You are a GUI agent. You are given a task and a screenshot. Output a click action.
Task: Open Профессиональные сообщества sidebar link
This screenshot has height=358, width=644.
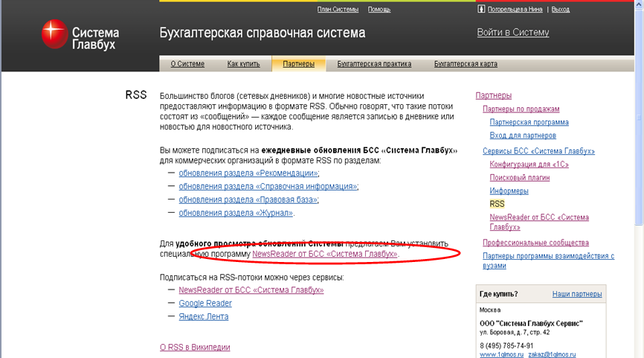pyautogui.click(x=535, y=243)
